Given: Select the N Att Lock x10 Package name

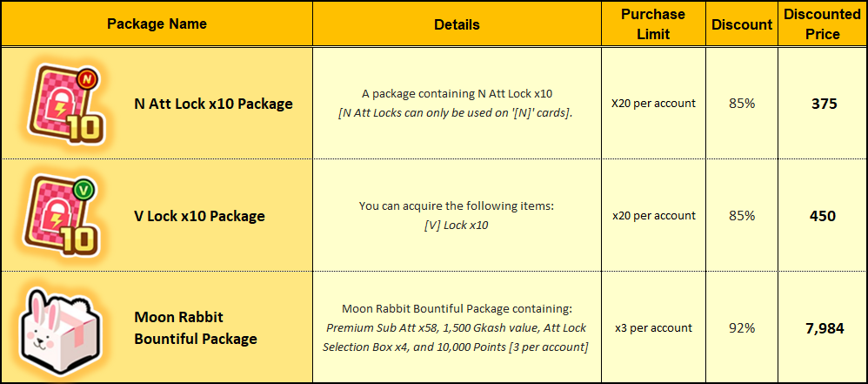Looking at the screenshot, I should pyautogui.click(x=213, y=104).
